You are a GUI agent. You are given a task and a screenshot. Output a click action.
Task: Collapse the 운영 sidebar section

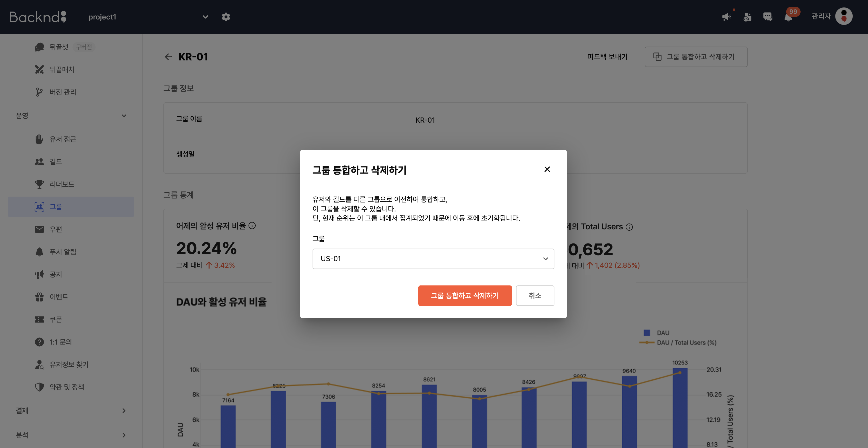click(x=124, y=116)
